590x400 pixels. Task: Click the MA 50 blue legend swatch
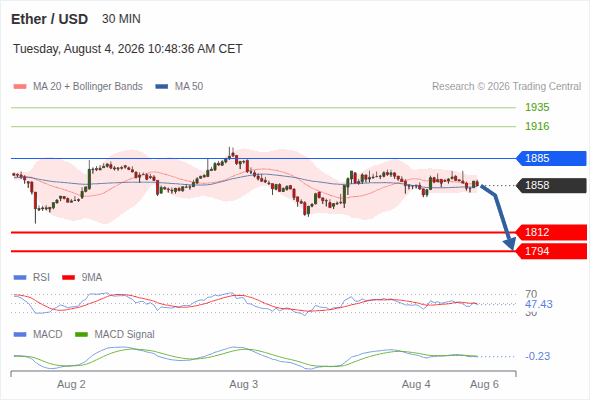click(162, 87)
